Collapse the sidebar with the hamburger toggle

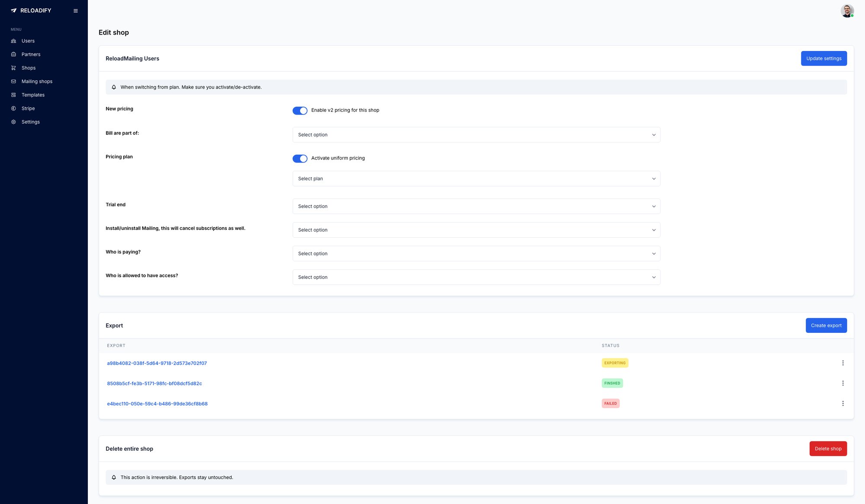click(x=76, y=10)
